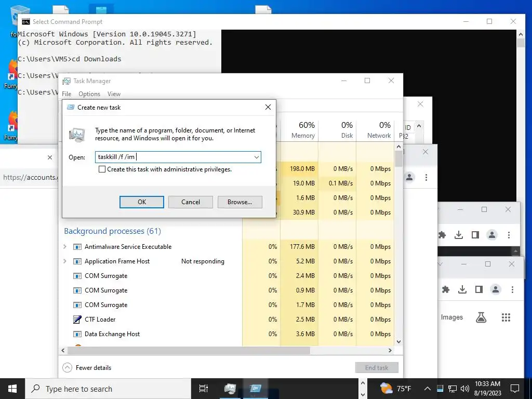The height and width of the screenshot is (399, 532).
Task: Click the End task button
Action: 377,367
